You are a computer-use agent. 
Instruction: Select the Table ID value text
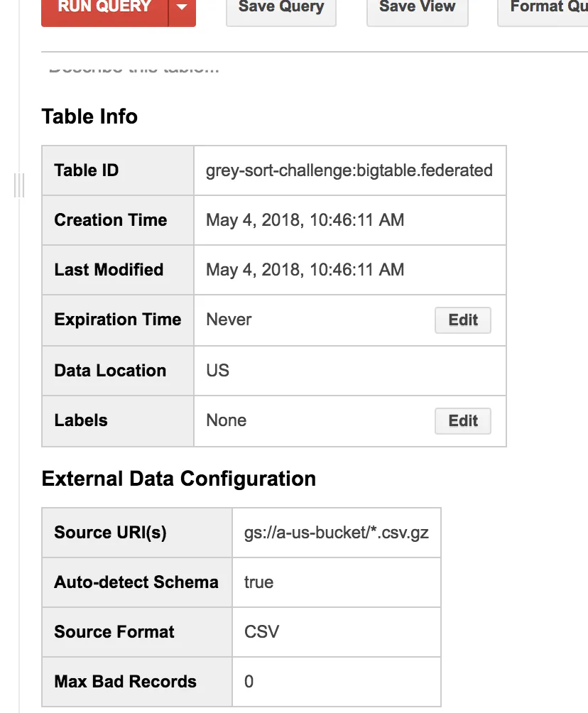click(x=349, y=170)
